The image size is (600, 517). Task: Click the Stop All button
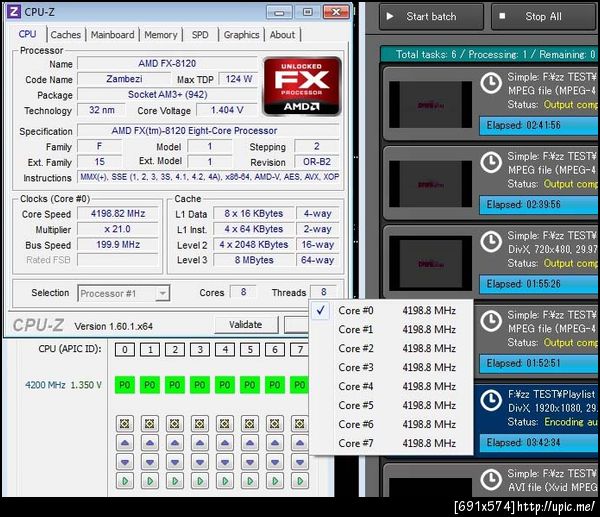(543, 16)
